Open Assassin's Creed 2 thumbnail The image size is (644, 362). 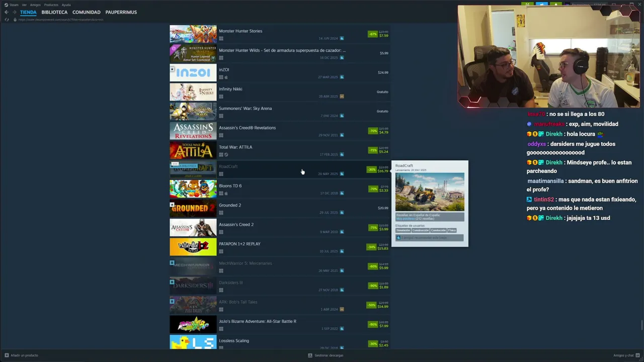[x=193, y=228]
